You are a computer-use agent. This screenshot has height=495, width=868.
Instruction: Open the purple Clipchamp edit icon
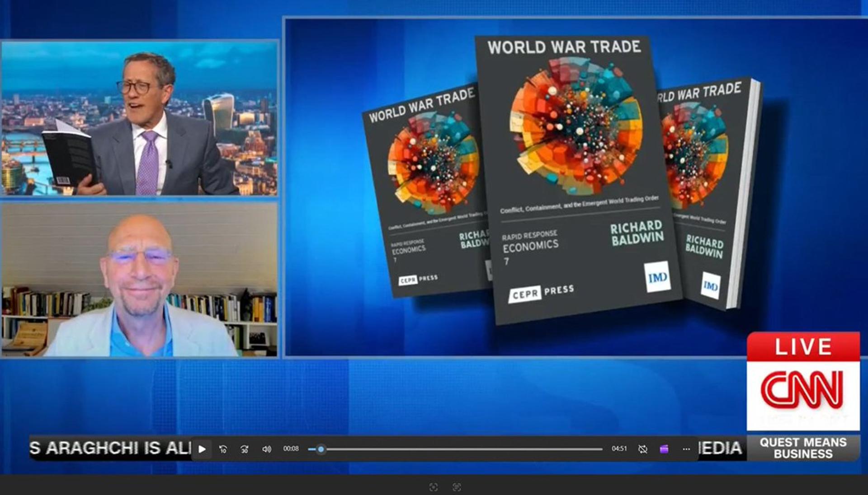point(664,449)
